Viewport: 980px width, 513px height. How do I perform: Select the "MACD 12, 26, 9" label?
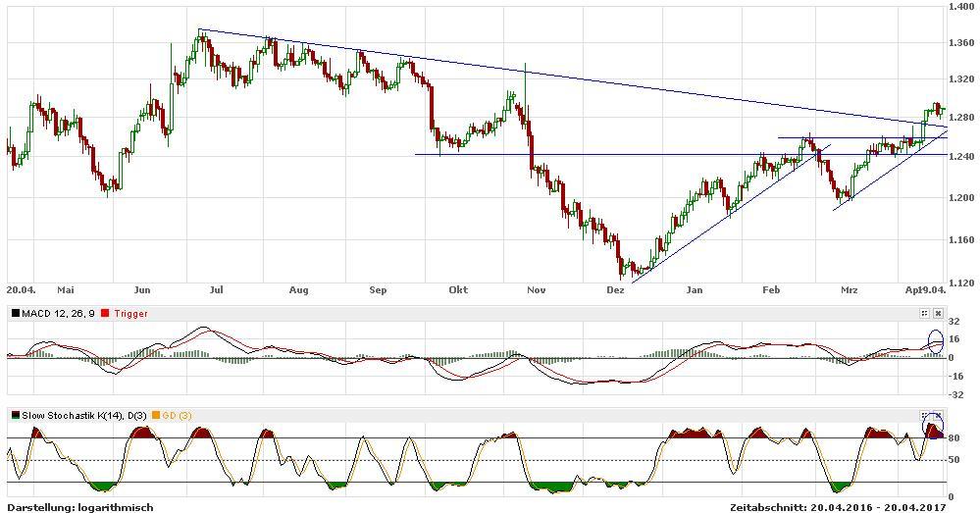59,313
